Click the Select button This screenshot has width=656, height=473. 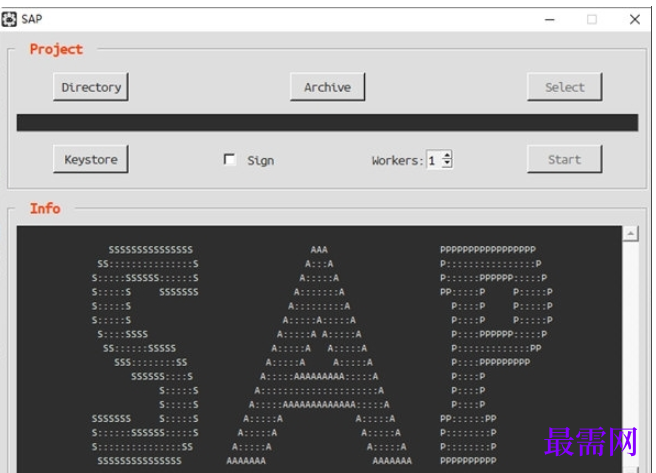coord(565,87)
